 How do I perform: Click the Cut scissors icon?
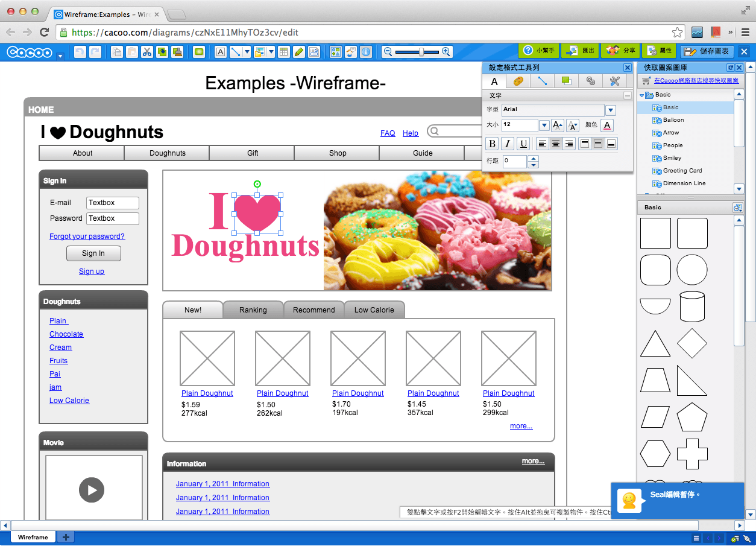pos(146,52)
